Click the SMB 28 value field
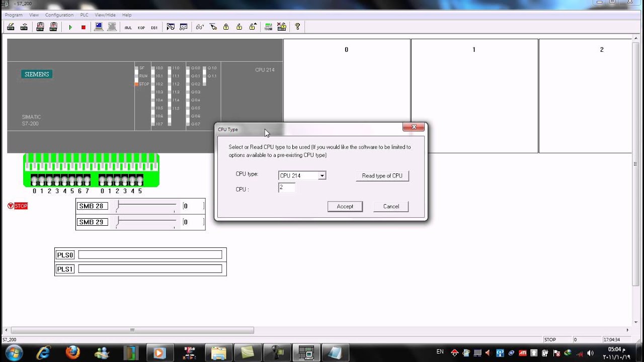644x362 pixels. tap(194, 206)
